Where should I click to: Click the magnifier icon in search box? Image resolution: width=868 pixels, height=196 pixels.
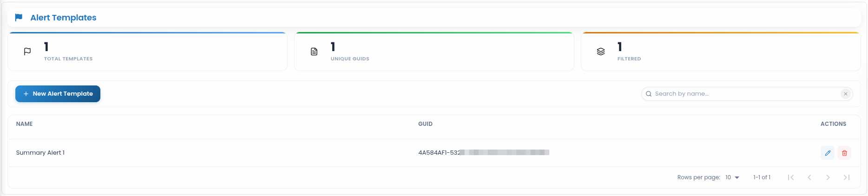pyautogui.click(x=649, y=94)
